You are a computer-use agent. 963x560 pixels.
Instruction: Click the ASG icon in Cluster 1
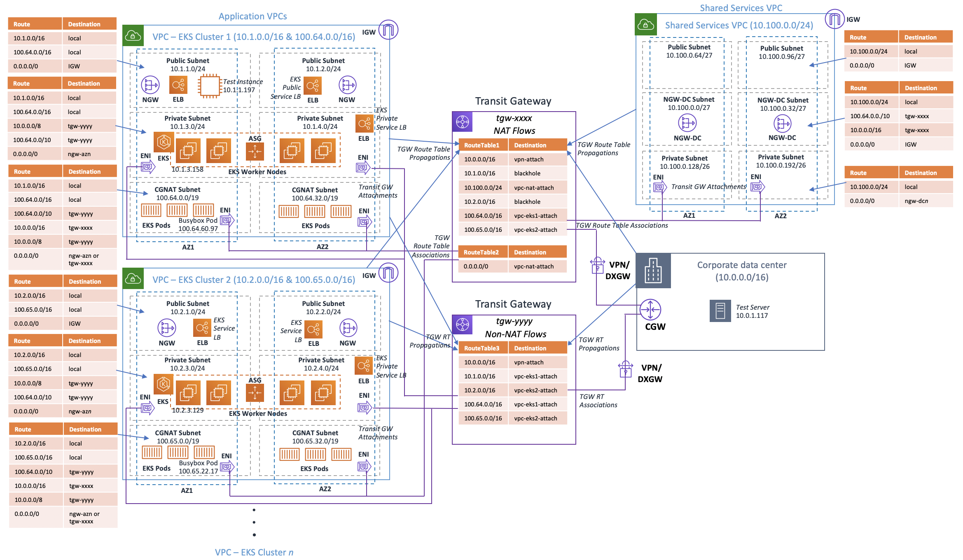255,152
